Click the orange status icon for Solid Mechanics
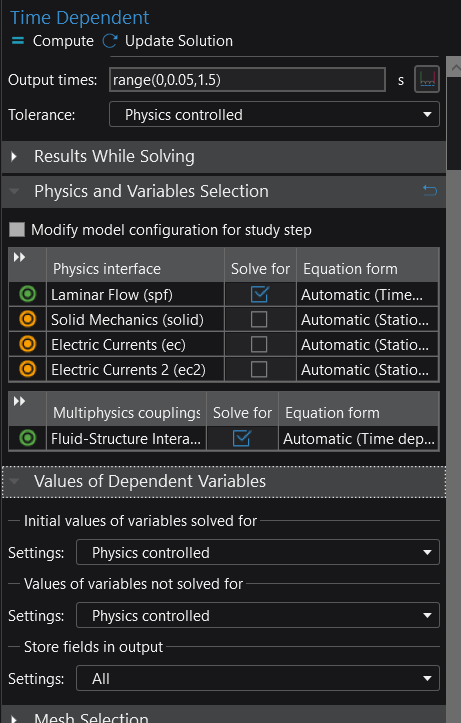461x723 pixels. 28,319
